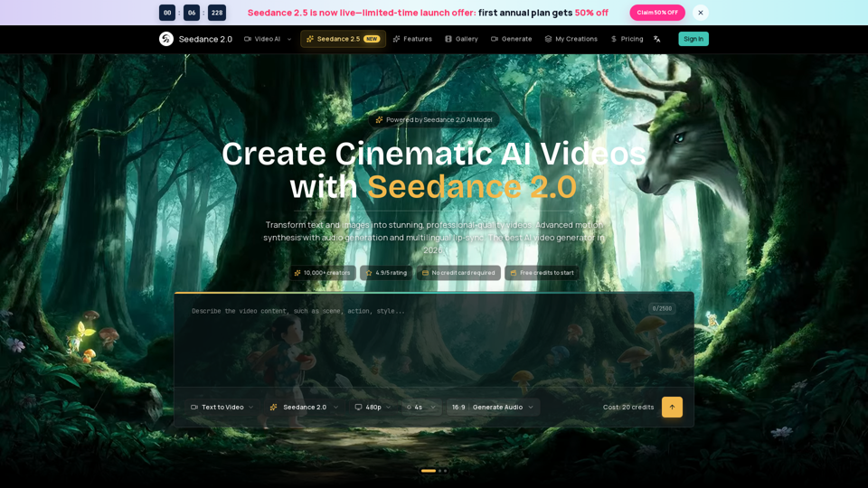Image resolution: width=868 pixels, height=488 pixels.
Task: Open My Creations
Action: [x=571, y=39]
